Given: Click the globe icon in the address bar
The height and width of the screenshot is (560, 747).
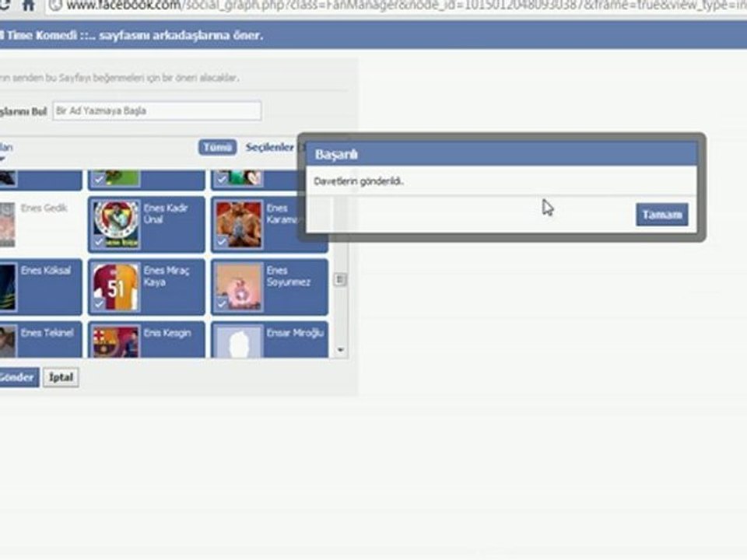Looking at the screenshot, I should [x=56, y=5].
